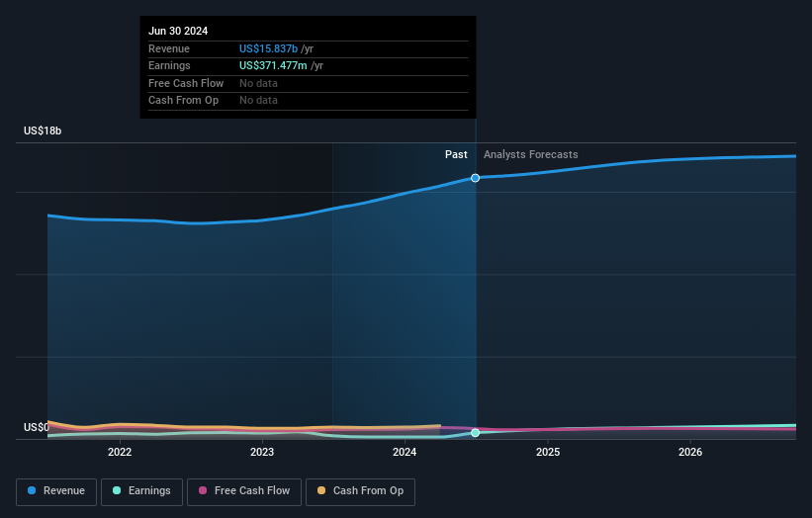Click the US$15.837b revenue value in tooltip

tap(268, 48)
